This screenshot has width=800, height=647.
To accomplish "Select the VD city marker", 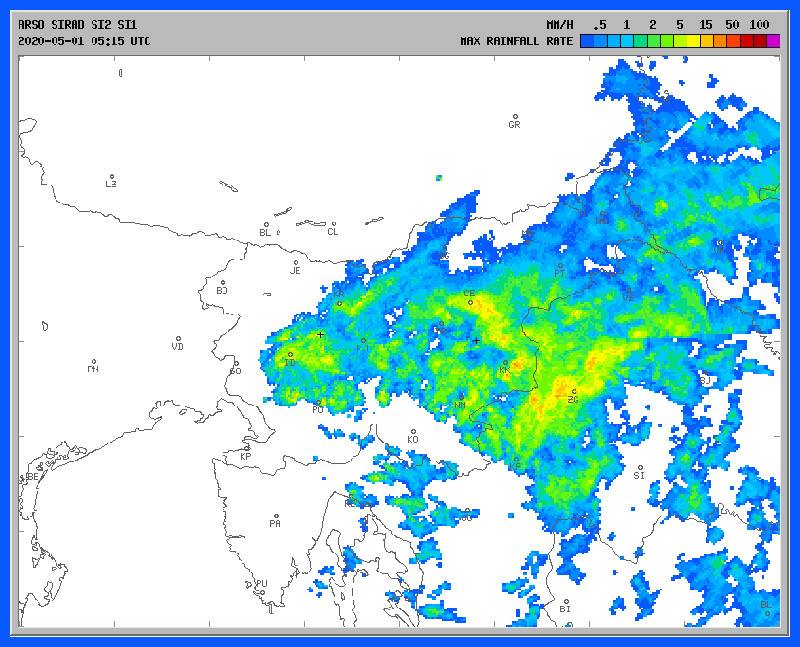I will pyautogui.click(x=178, y=339).
